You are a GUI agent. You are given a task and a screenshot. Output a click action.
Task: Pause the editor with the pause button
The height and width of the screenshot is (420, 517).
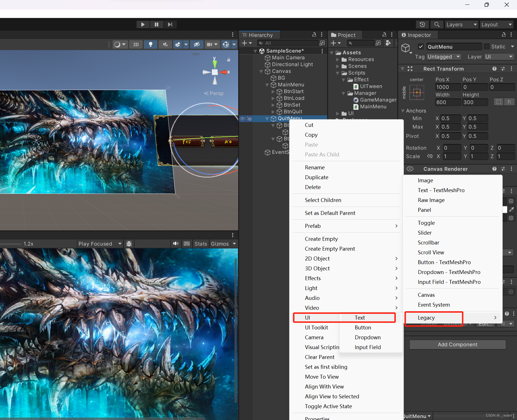click(x=157, y=24)
